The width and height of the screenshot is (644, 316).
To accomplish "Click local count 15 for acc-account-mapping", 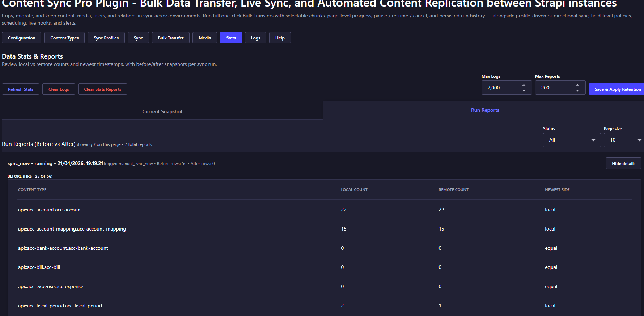I will tap(344, 229).
